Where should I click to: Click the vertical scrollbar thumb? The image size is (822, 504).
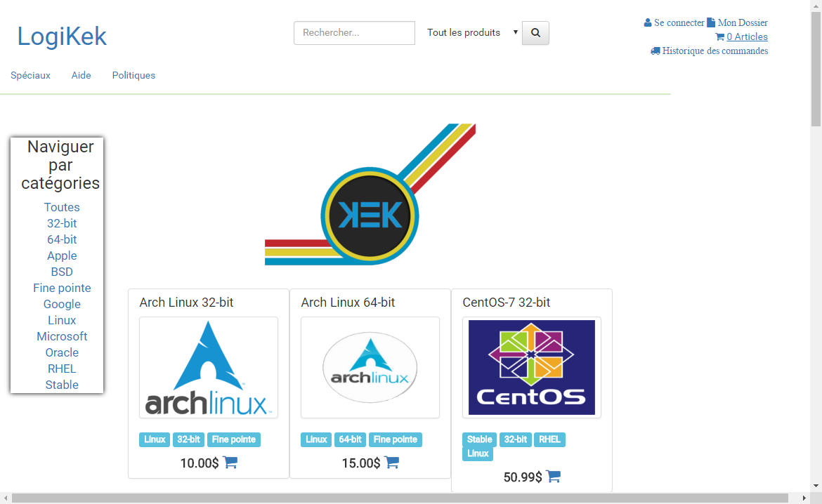tap(816, 68)
